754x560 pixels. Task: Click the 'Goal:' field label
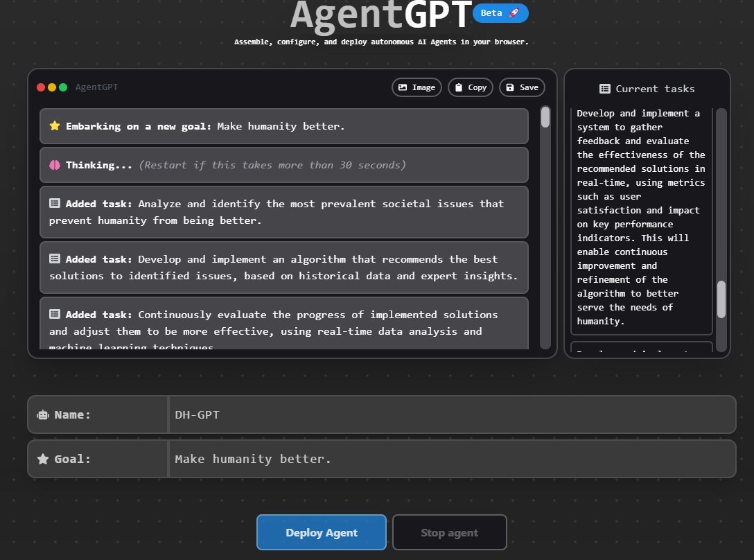coord(72,459)
